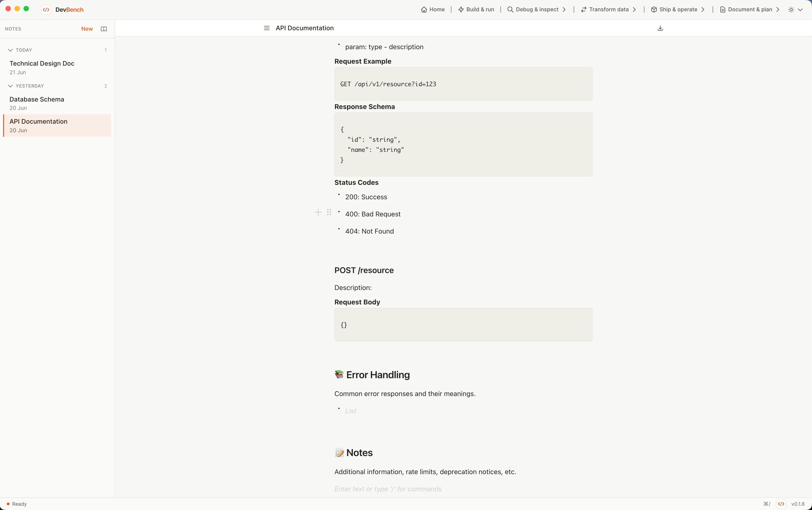This screenshot has width=812, height=510.
Task: Click the v0.1.8 version label
Action: click(x=798, y=504)
